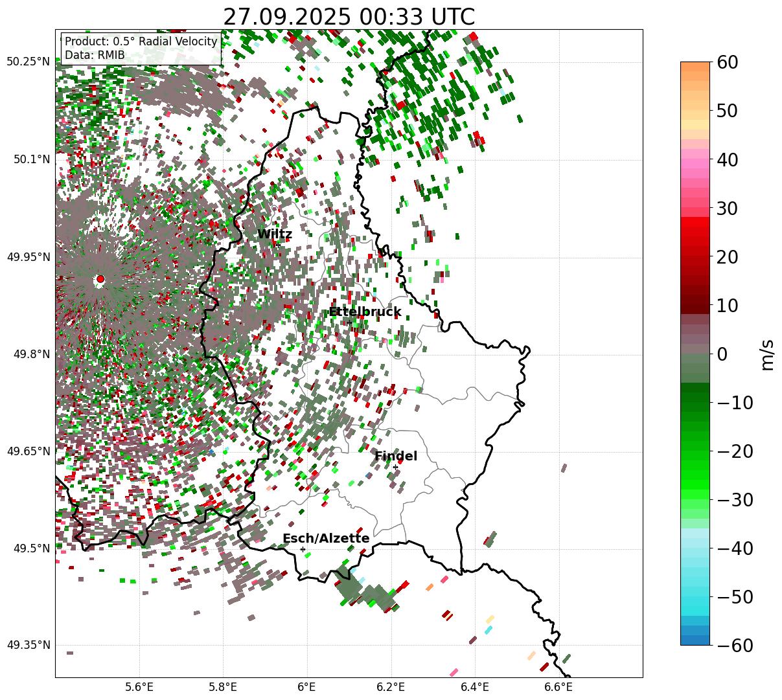Click the 6°E longitude tick label
The width and height of the screenshot is (782, 700).
coord(307,687)
